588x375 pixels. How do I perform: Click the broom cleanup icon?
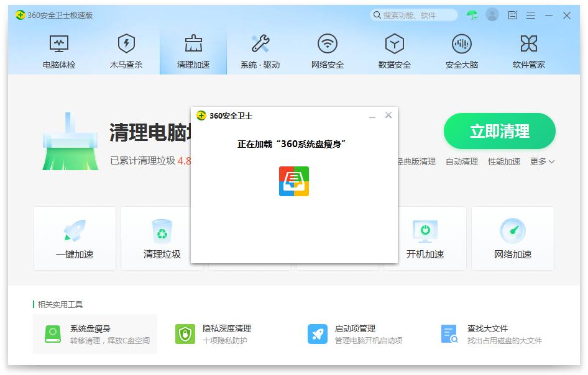pyautogui.click(x=70, y=141)
